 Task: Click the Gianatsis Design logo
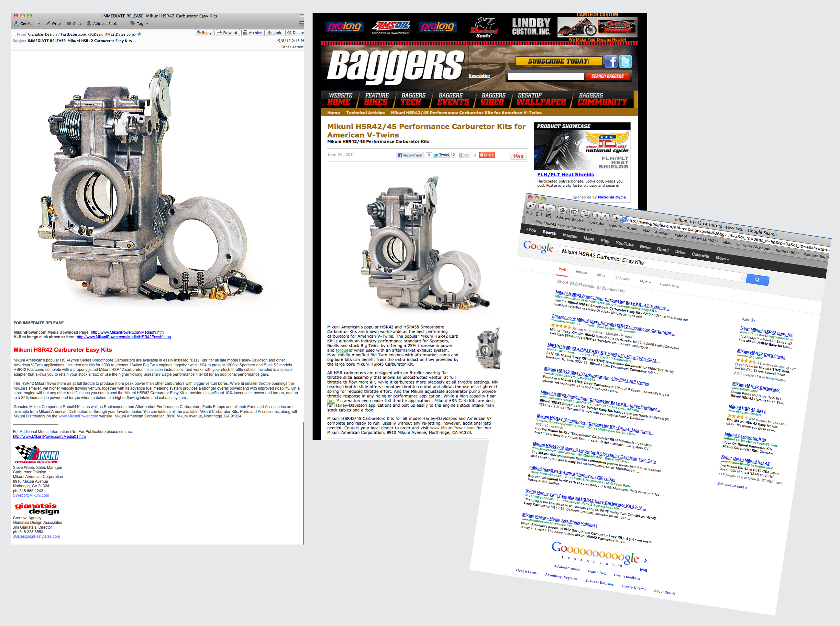tap(37, 509)
